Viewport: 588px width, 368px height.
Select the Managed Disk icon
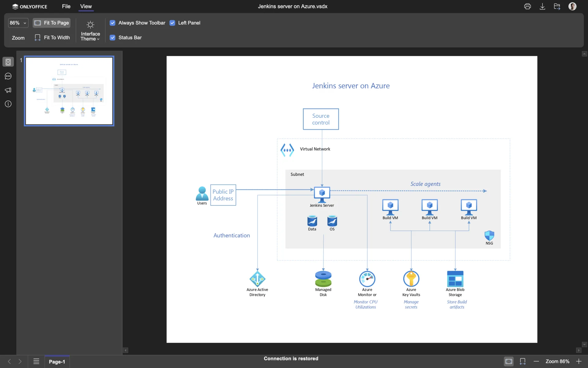323,278
